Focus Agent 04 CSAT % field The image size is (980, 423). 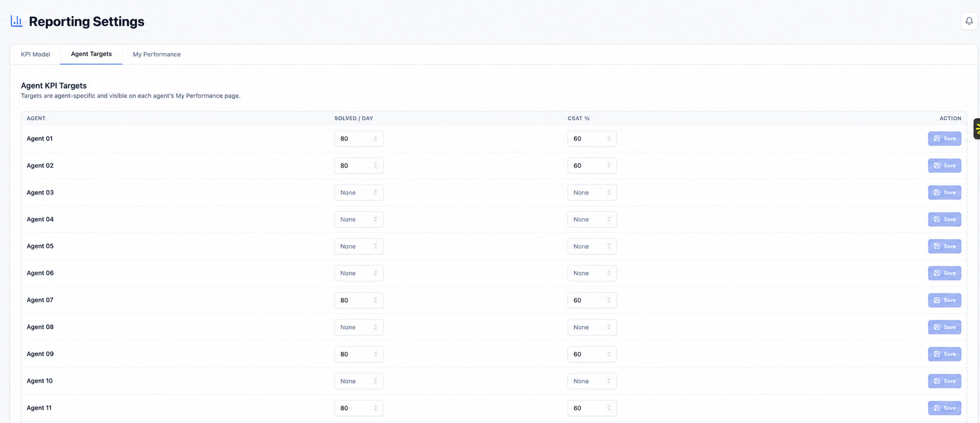click(592, 219)
